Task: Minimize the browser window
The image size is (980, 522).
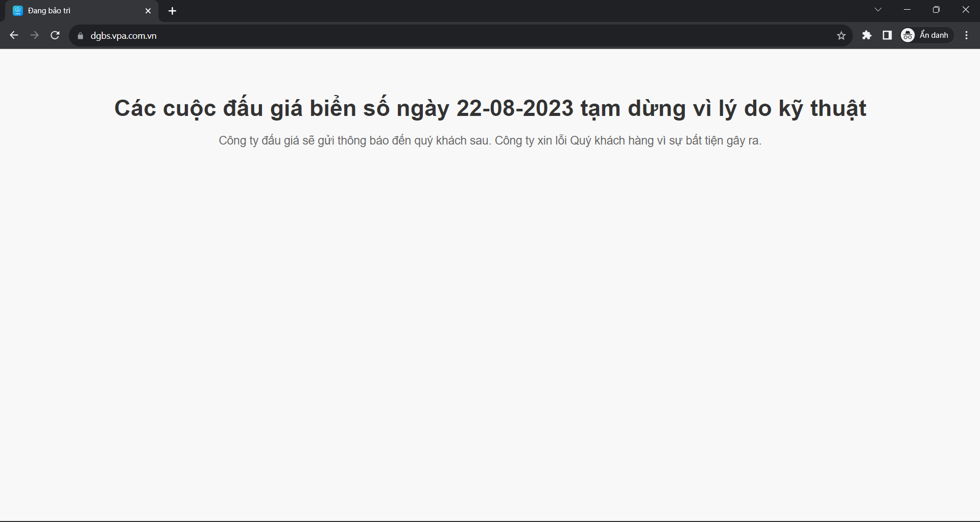Action: click(907, 10)
